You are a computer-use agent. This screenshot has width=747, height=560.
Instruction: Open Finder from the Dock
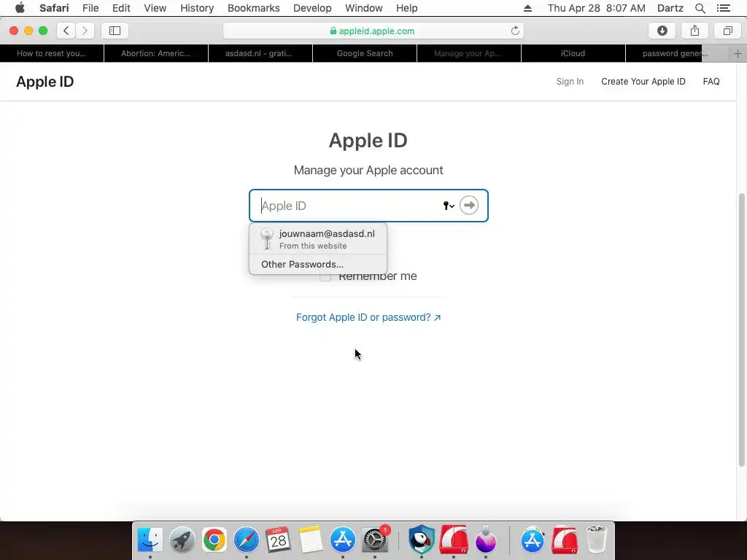pos(150,540)
